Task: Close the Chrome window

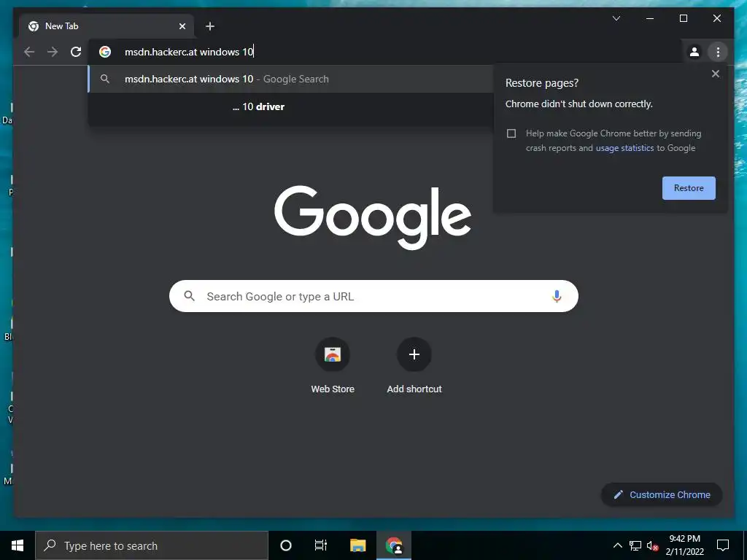Action: (716, 18)
